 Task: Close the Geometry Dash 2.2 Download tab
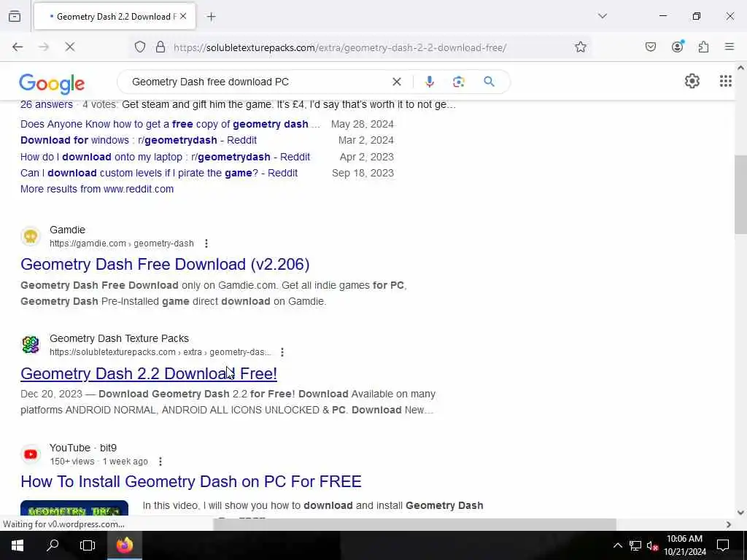(x=183, y=16)
